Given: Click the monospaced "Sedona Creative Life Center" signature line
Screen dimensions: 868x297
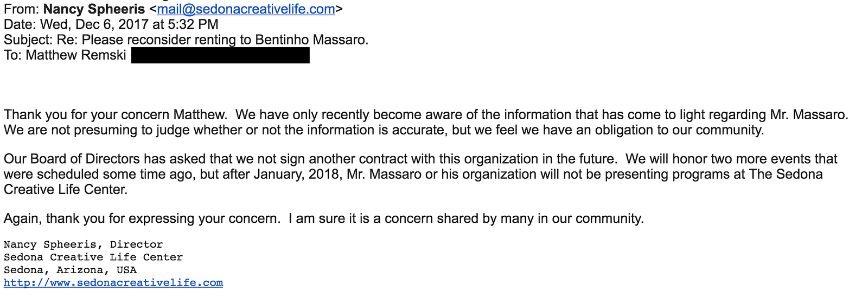Looking at the screenshot, I should (93, 257).
